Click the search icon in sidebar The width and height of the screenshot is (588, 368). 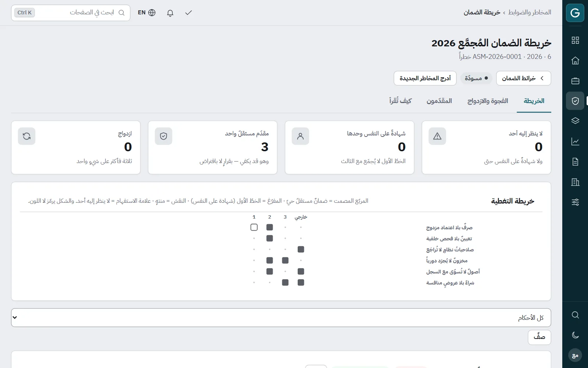point(575,315)
